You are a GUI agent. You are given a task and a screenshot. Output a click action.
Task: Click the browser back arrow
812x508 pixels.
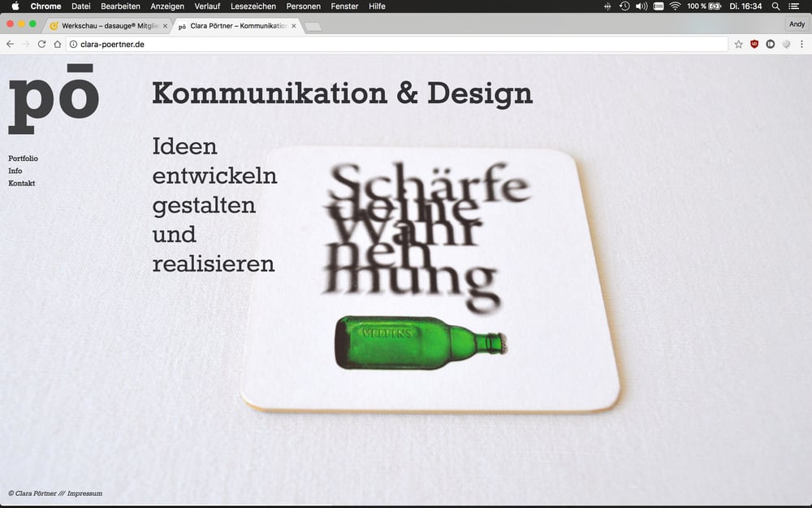pos(11,44)
